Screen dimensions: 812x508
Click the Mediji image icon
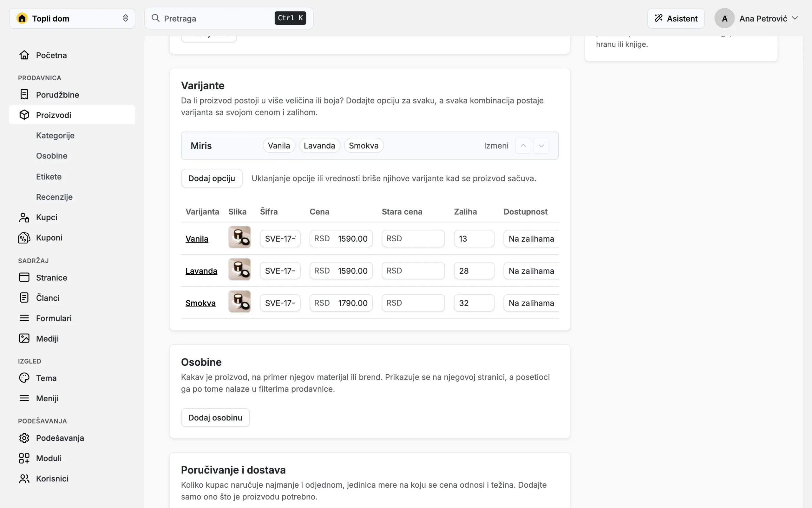coord(24,338)
